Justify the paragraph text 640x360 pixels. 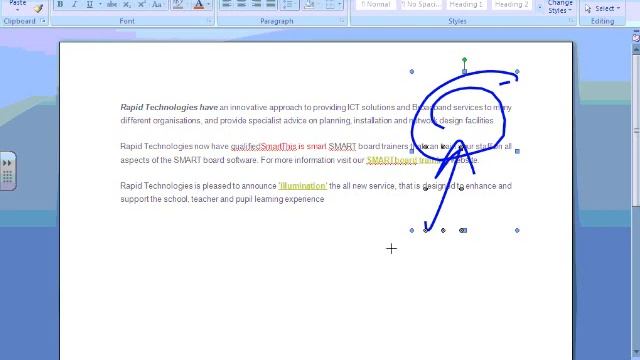pyautogui.click(x=270, y=4)
